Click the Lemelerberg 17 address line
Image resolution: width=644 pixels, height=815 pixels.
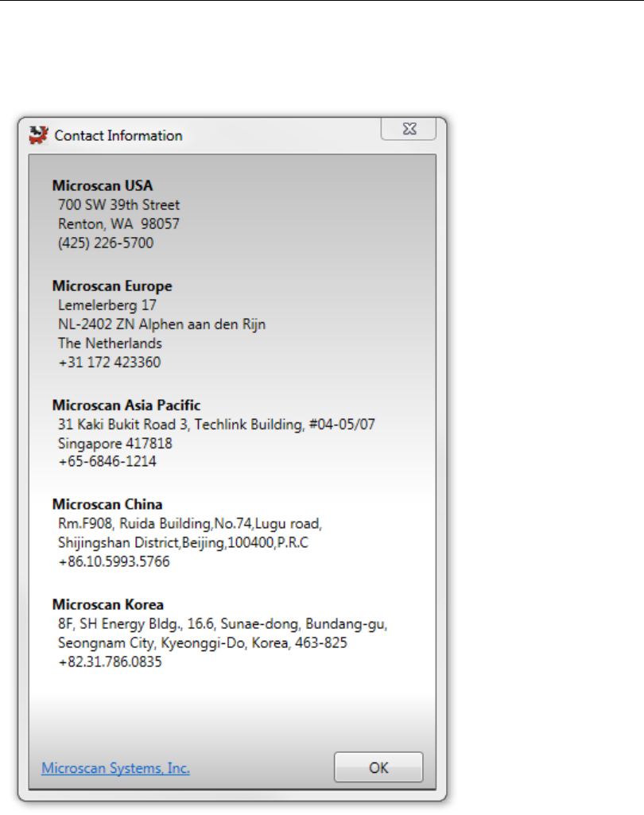[107, 305]
